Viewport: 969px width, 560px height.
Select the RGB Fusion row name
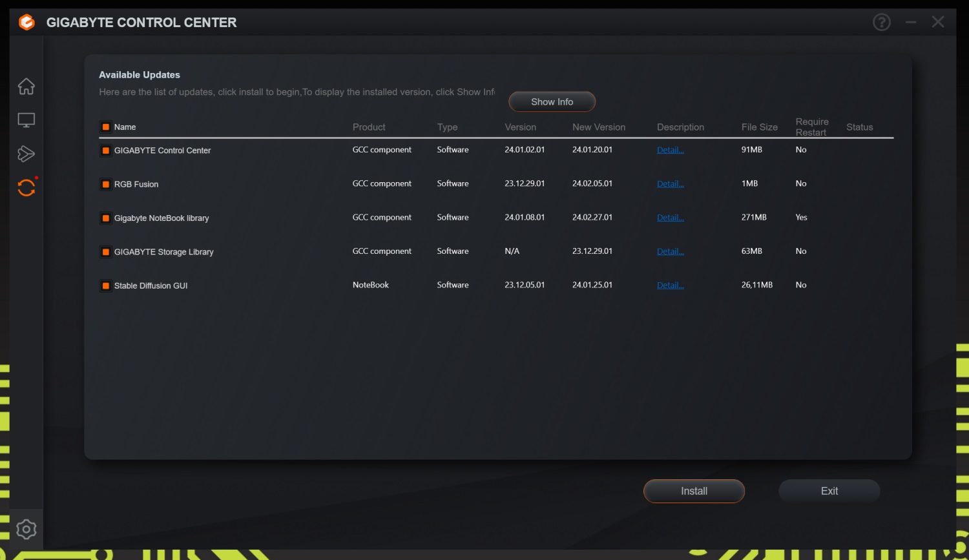pos(136,184)
